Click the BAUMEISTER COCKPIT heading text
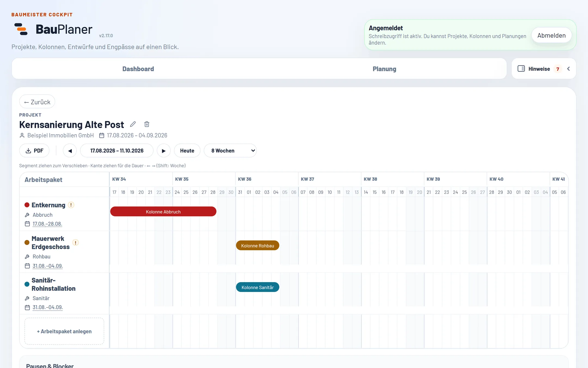Viewport: 588px width, 368px height. (42, 15)
